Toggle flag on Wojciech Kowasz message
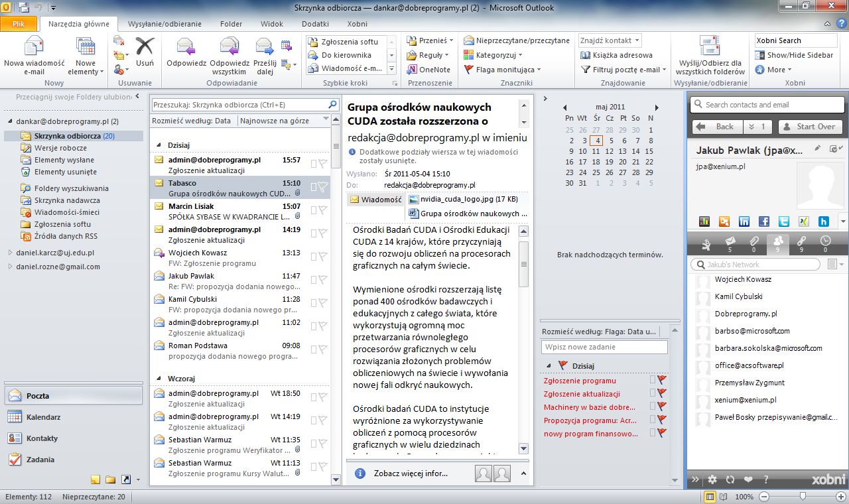849x504 pixels. [322, 257]
